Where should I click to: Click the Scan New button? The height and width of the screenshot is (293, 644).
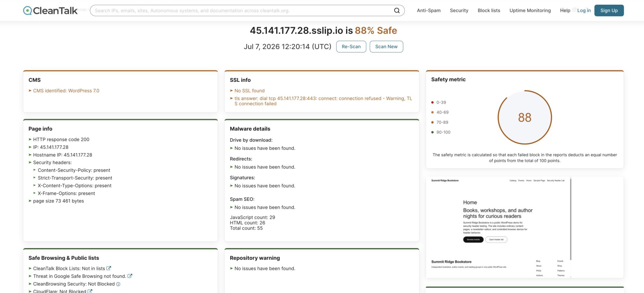[386, 47]
